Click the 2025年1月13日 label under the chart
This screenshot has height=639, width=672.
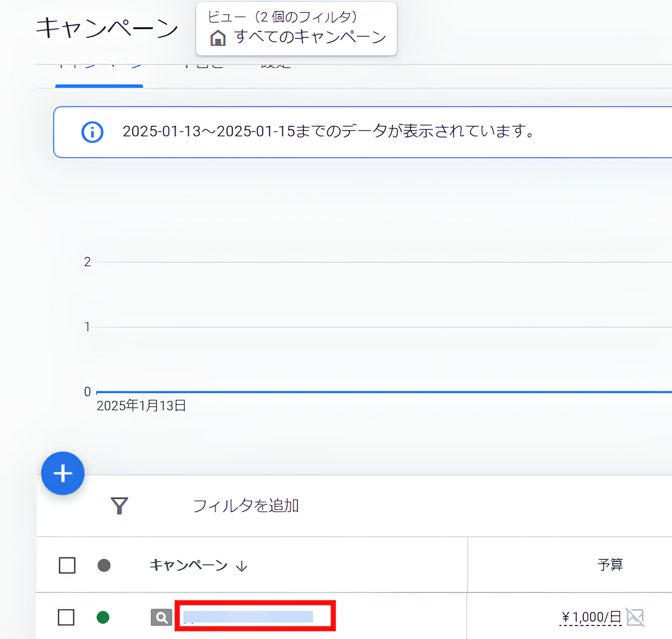pos(141,405)
